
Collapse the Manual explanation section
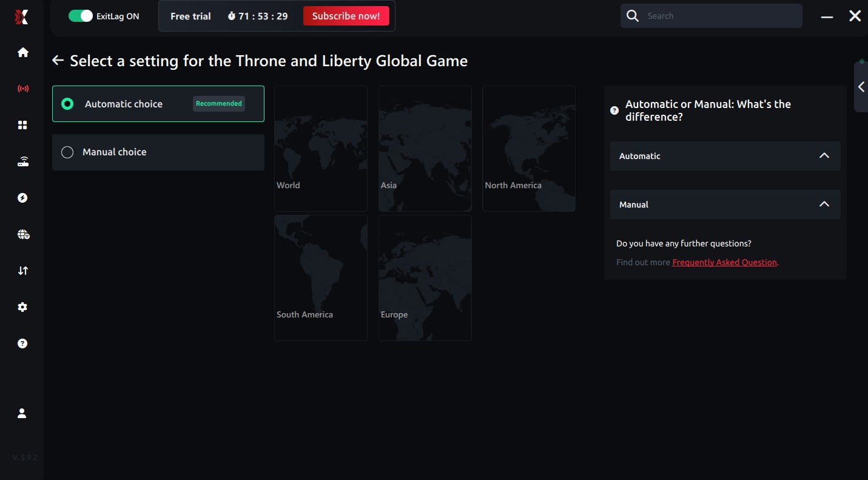[725, 205]
